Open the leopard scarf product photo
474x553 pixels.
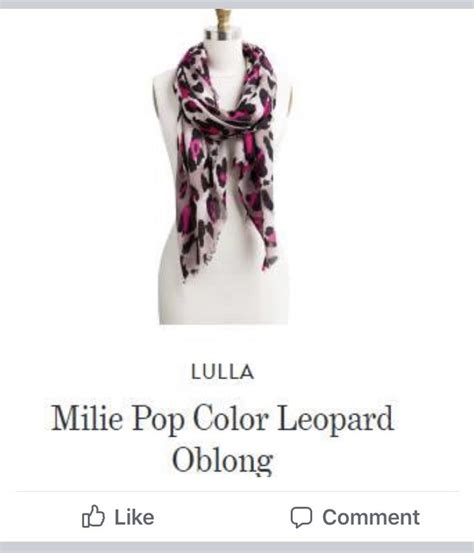tap(223, 166)
